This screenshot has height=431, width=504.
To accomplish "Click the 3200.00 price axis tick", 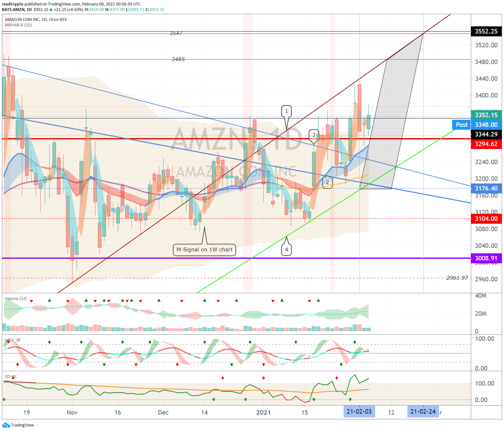I will pos(486,179).
